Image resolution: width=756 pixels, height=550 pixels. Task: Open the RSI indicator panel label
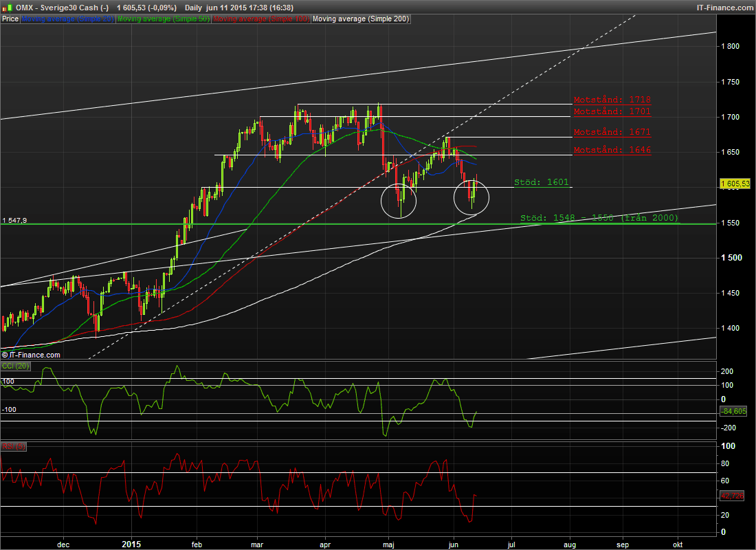[x=10, y=445]
